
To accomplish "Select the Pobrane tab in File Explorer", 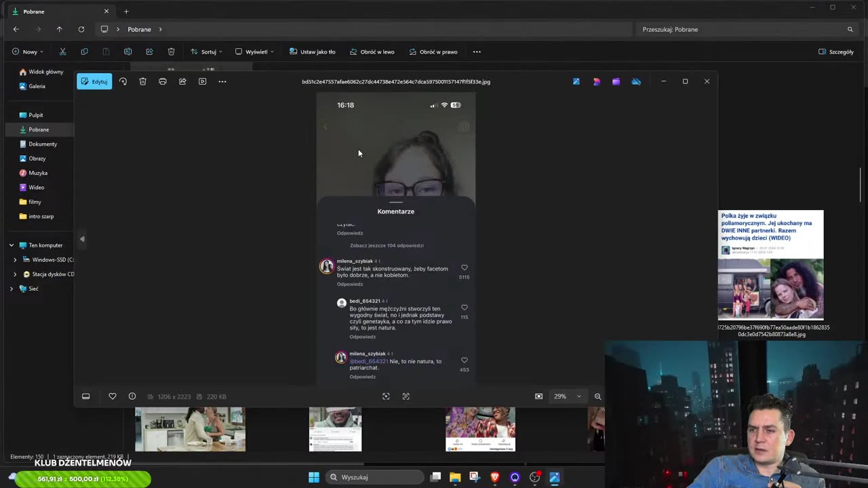I will [60, 12].
